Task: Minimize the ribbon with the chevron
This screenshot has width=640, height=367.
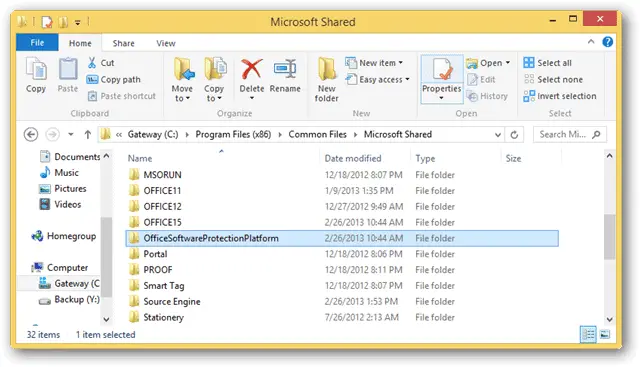Action: pos(591,42)
